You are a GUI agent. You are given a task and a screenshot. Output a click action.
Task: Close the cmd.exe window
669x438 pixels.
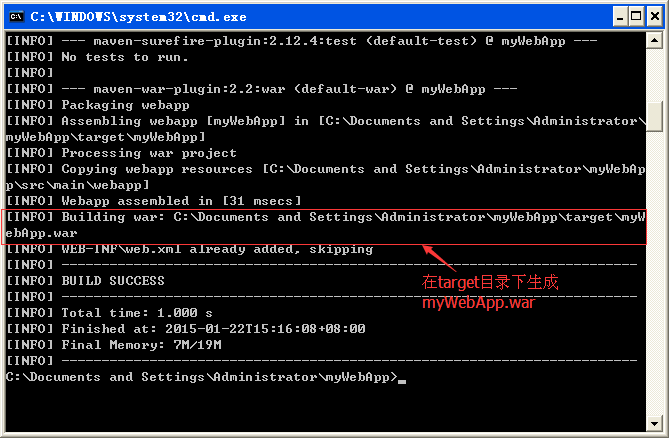point(655,17)
